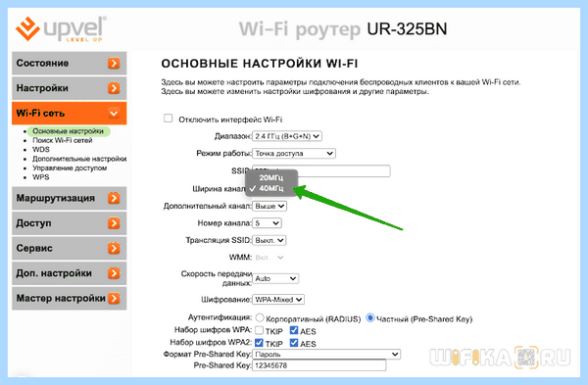The image size is (588, 385).
Task: Select Частный (Pre-Shared Key) authentication
Action: pyautogui.click(x=370, y=318)
